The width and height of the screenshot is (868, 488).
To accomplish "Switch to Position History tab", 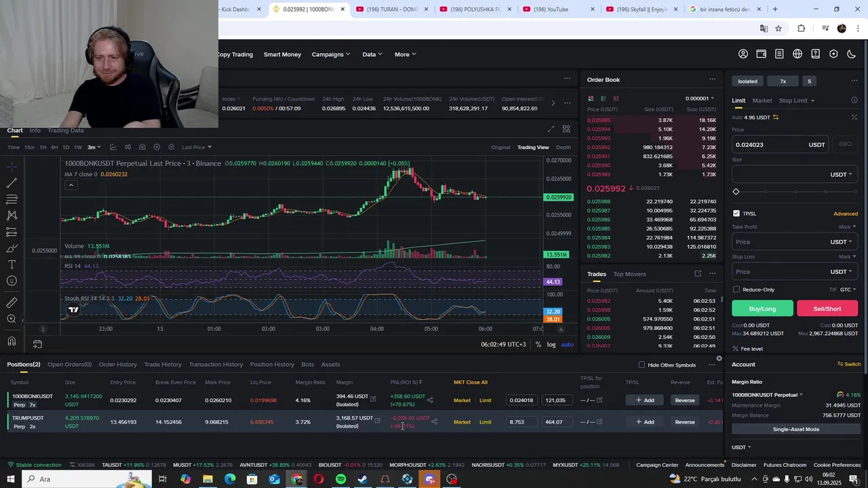I will click(x=272, y=365).
